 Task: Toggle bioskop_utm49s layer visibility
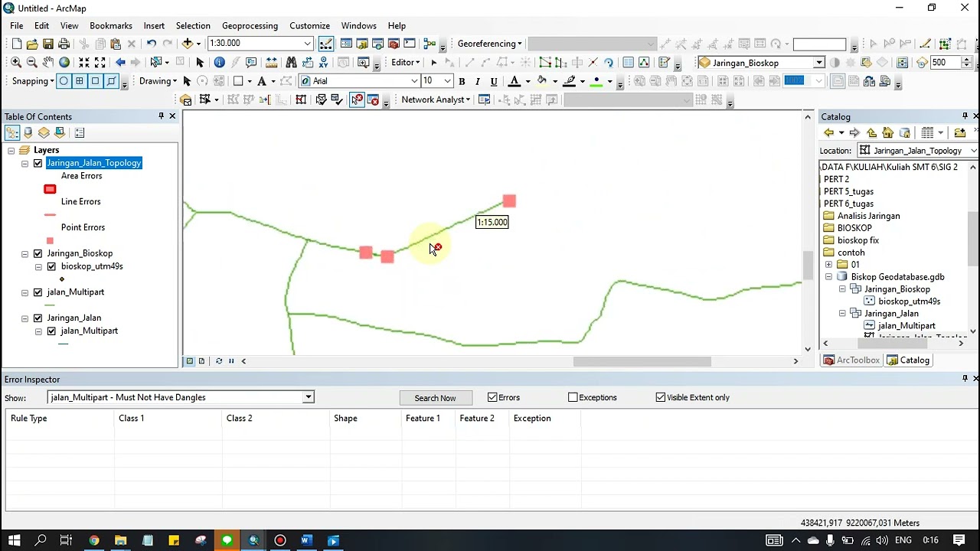tap(51, 266)
